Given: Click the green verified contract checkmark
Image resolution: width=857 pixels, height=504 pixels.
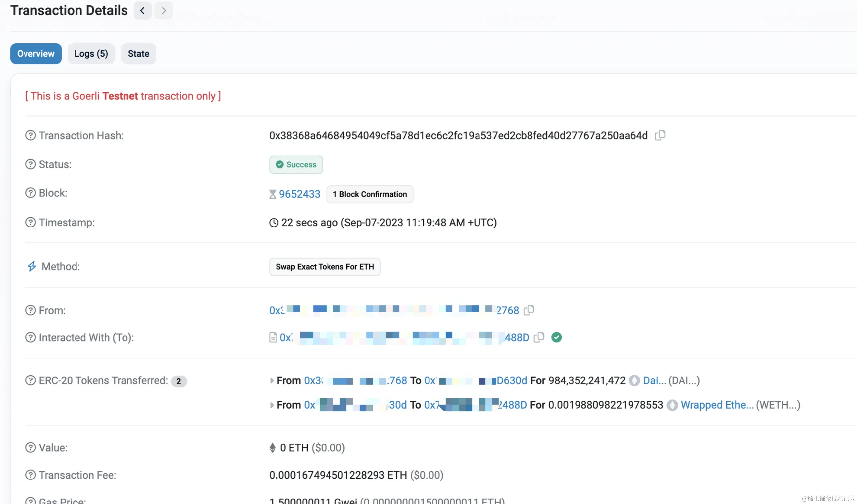Looking at the screenshot, I should point(556,337).
